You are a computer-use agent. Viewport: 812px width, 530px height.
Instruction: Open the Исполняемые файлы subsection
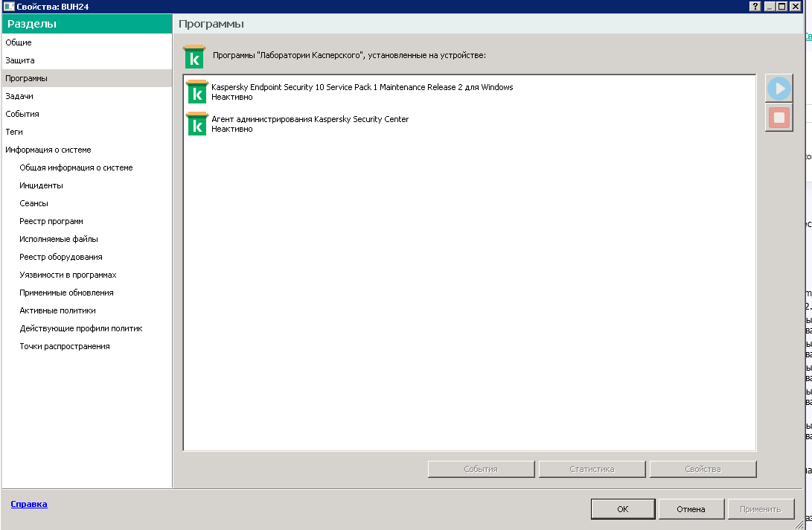59,239
